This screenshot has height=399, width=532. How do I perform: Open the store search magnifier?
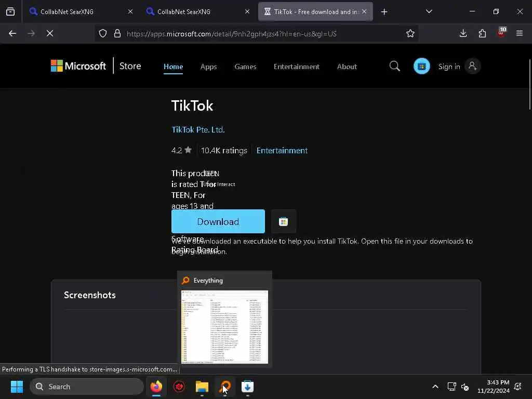[x=395, y=66]
